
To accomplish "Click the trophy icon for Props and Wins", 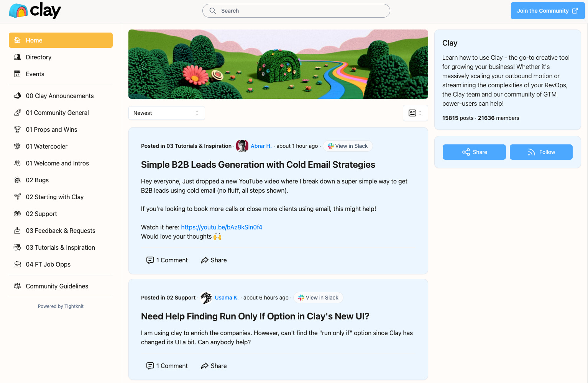I will click(17, 129).
